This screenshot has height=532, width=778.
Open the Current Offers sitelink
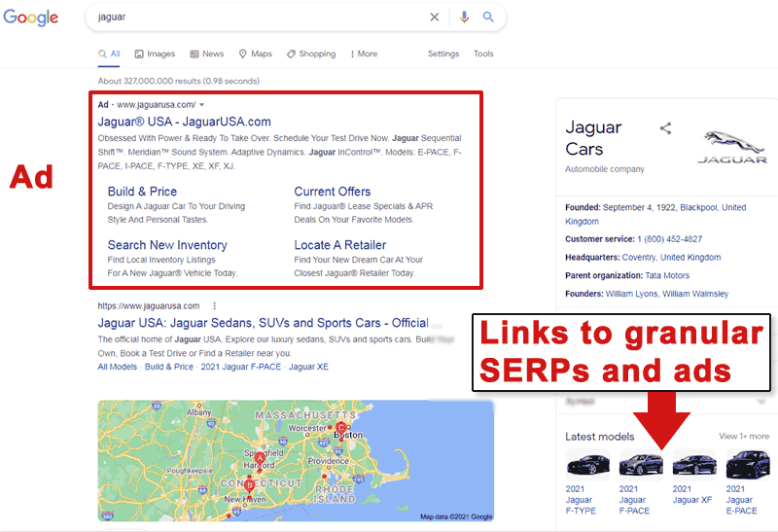[333, 192]
